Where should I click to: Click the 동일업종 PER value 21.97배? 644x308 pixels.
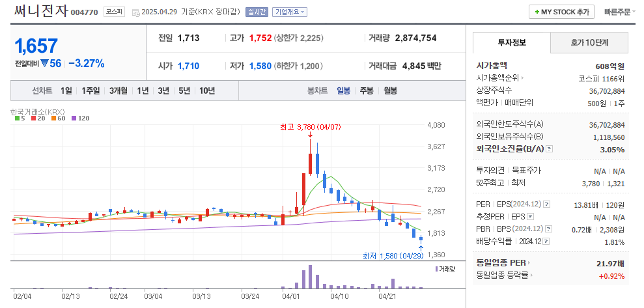[x=611, y=263]
